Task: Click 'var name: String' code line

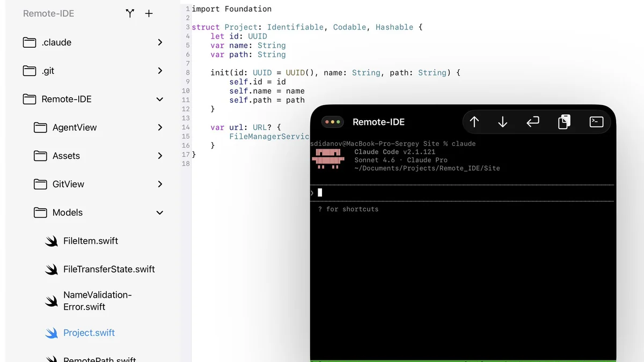Action: (248, 46)
